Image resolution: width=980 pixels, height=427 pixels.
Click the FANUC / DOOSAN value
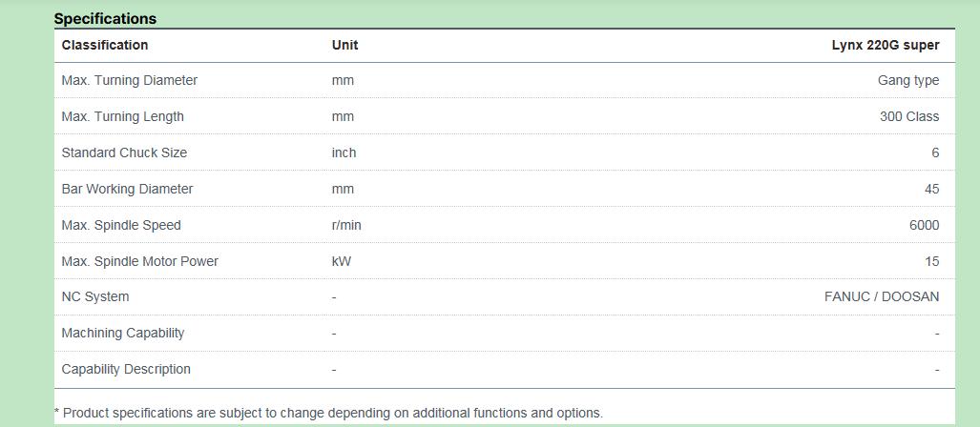click(882, 297)
